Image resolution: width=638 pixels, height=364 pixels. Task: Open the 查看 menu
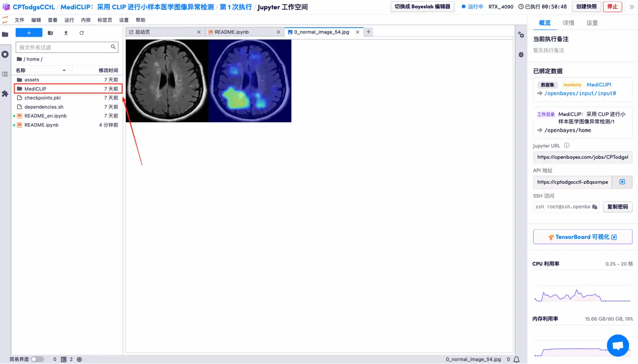(53, 20)
